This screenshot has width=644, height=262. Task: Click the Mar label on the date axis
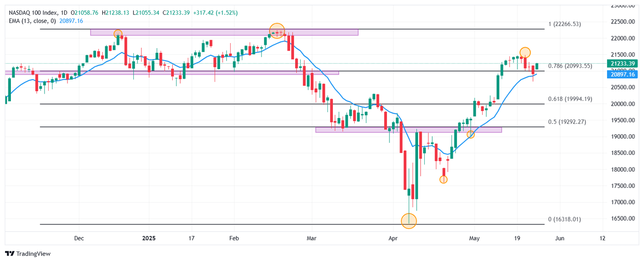312,239
